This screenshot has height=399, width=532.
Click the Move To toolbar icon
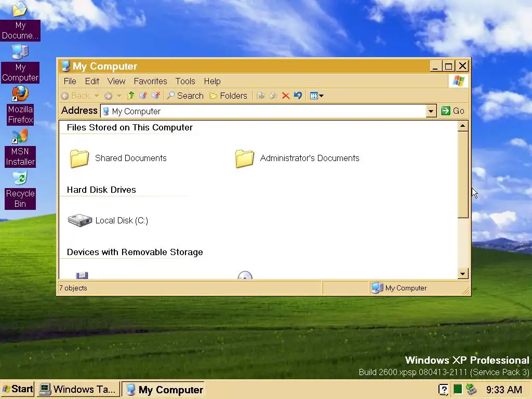click(x=261, y=96)
